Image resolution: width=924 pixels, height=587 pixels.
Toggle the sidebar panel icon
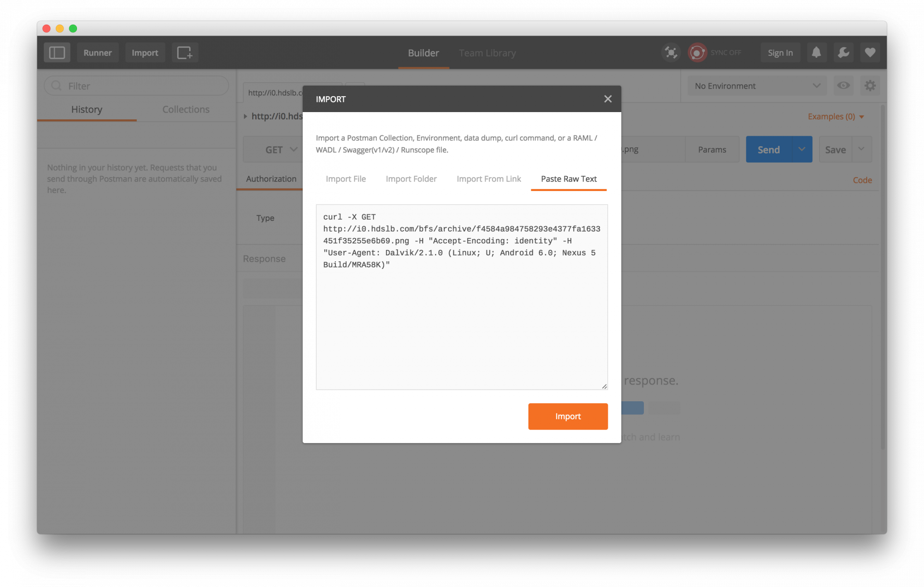(57, 52)
